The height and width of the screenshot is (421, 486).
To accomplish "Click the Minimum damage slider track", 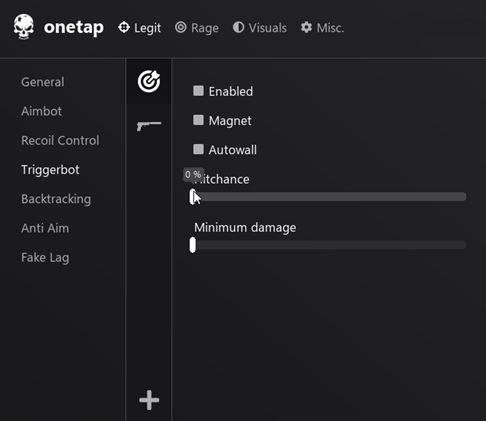I will click(328, 245).
